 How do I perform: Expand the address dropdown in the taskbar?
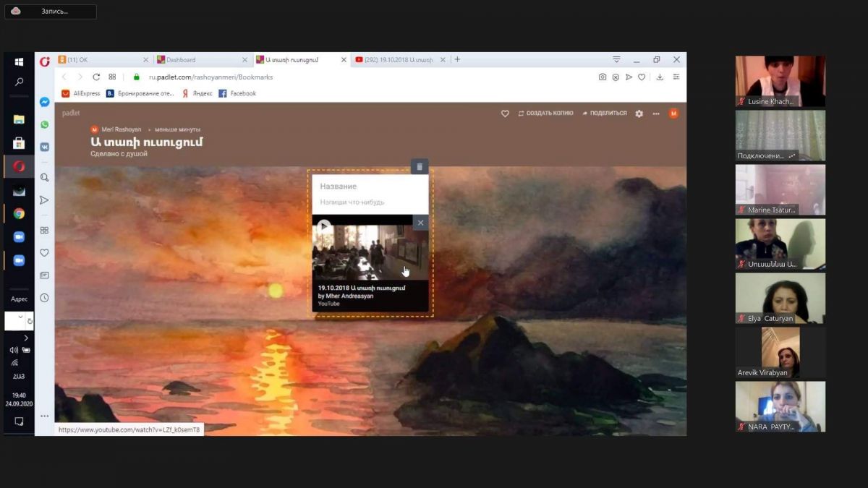click(x=20, y=317)
